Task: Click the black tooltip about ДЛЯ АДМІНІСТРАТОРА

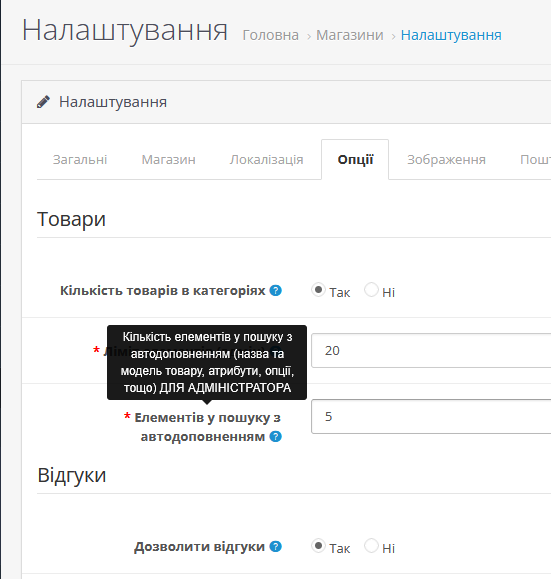Action: [207, 362]
